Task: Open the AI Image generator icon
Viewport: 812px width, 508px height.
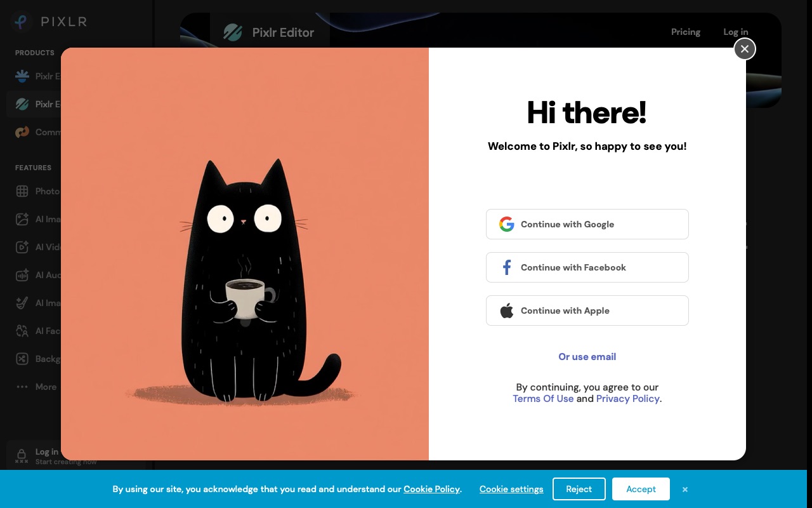Action: tap(22, 219)
